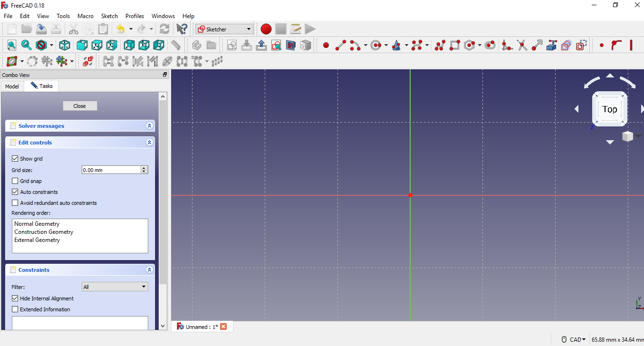The image size is (644, 346).
Task: Open the Macro menu
Action: pyautogui.click(x=86, y=16)
